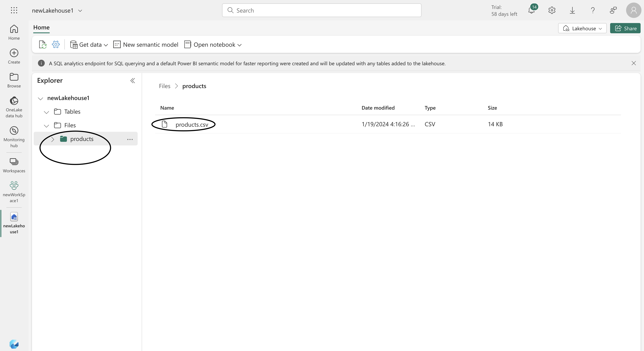This screenshot has width=644, height=351.
Task: Sort by Size column header
Action: click(x=492, y=108)
